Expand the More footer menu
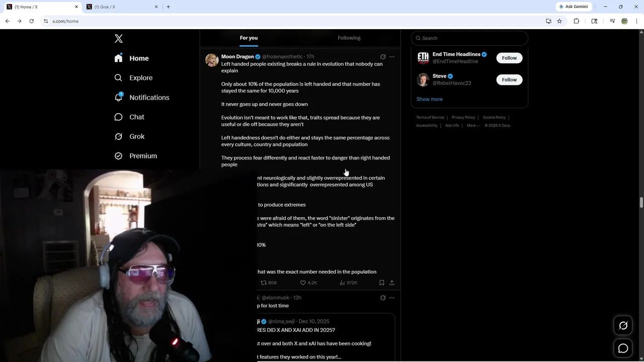The height and width of the screenshot is (362, 644). point(473,126)
